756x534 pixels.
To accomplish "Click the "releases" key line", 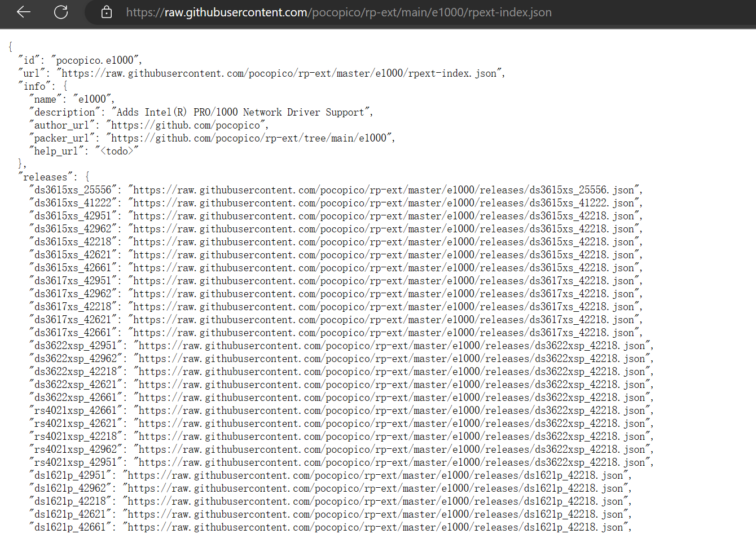I will [54, 177].
